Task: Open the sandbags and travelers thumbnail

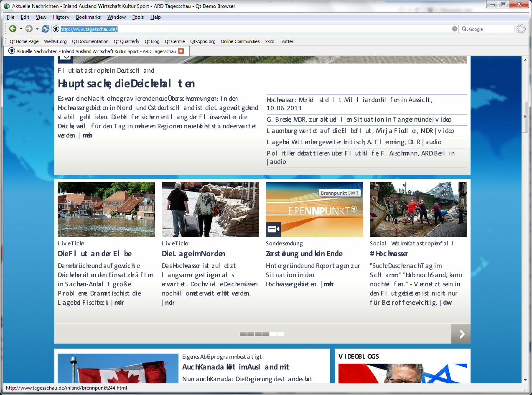Action: pyautogui.click(x=210, y=209)
